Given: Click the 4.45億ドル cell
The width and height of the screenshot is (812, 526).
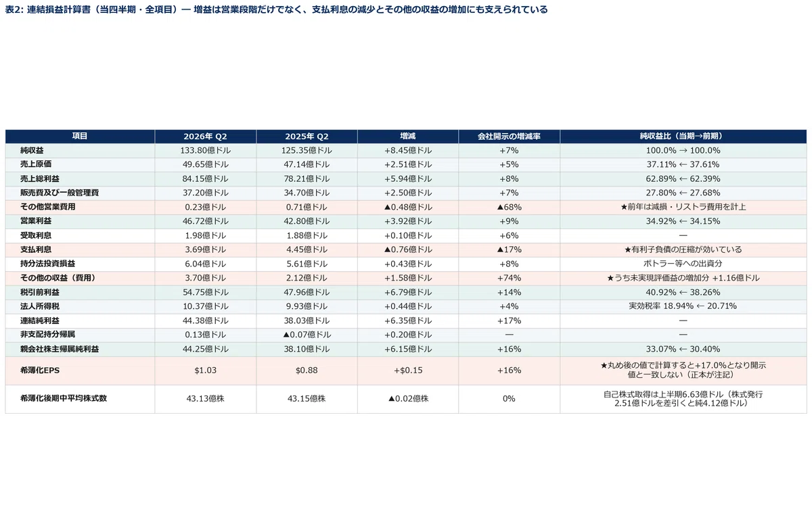Looking at the screenshot, I should point(307,249).
